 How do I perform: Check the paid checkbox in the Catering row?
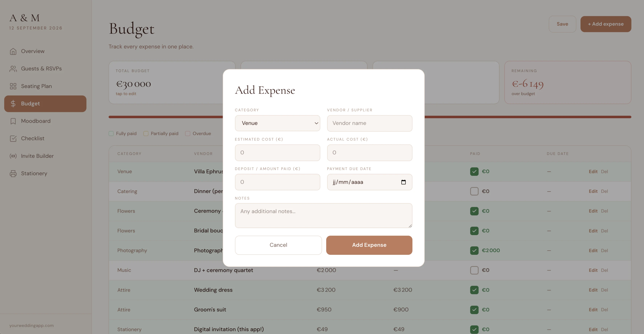pos(474,191)
